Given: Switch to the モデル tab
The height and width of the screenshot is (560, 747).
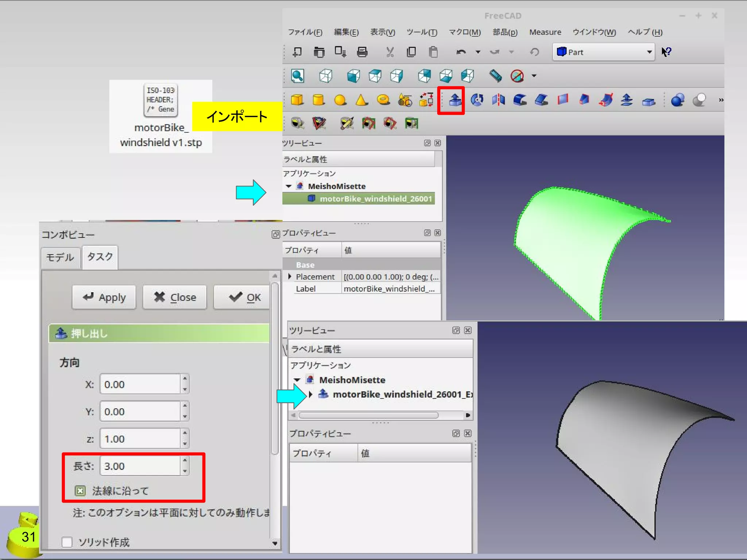Looking at the screenshot, I should [60, 257].
